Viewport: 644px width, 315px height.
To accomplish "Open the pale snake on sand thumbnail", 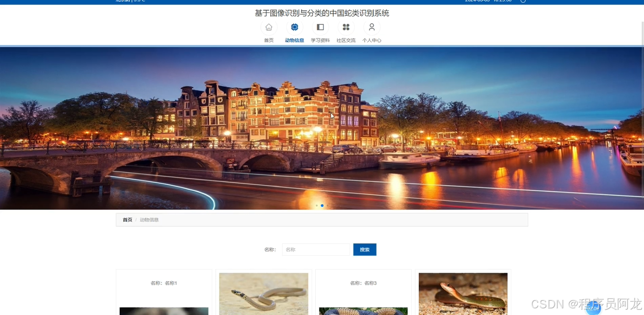I will (264, 294).
